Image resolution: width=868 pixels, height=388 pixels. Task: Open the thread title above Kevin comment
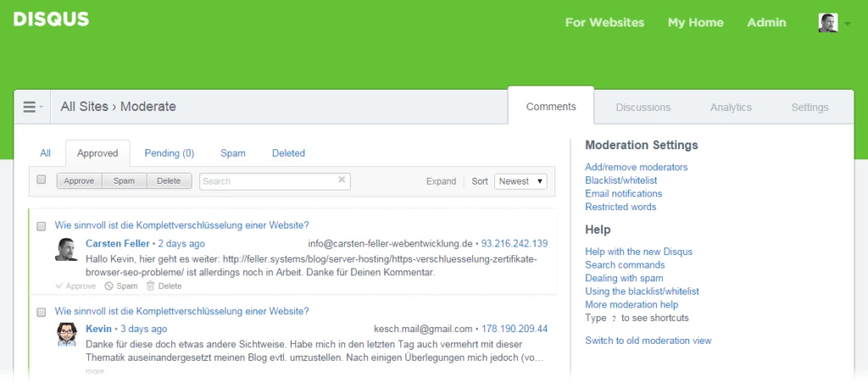[x=181, y=311]
